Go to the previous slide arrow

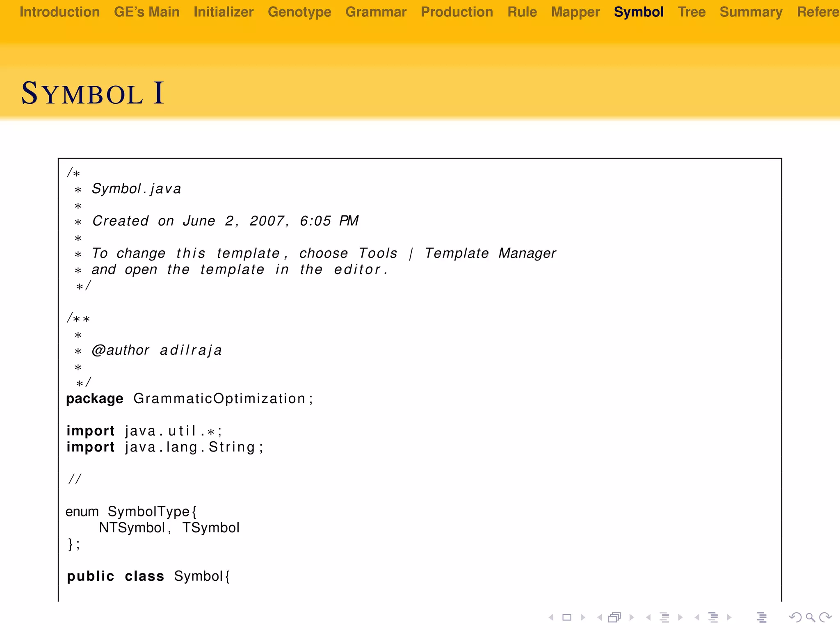coord(551,617)
